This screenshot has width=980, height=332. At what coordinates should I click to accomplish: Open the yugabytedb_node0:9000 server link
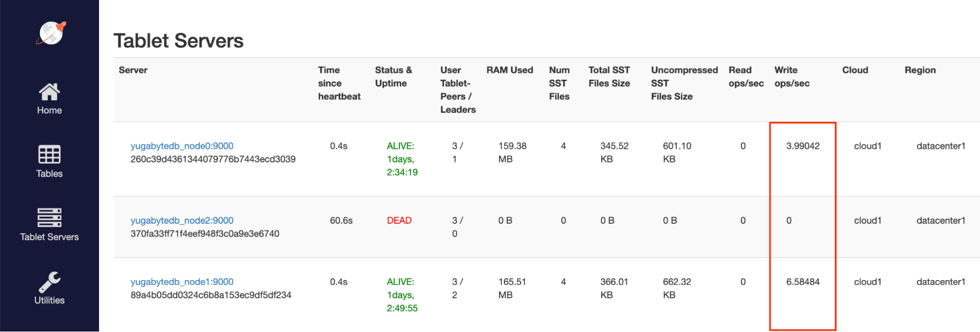[182, 145]
